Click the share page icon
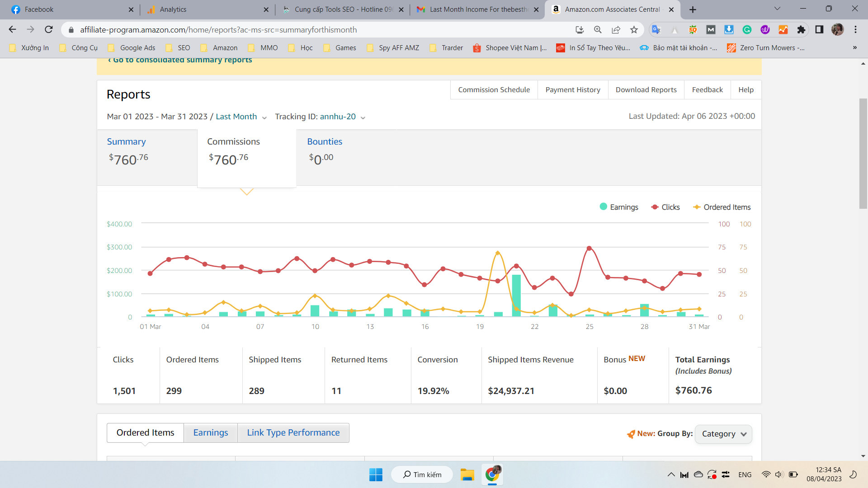 (616, 29)
